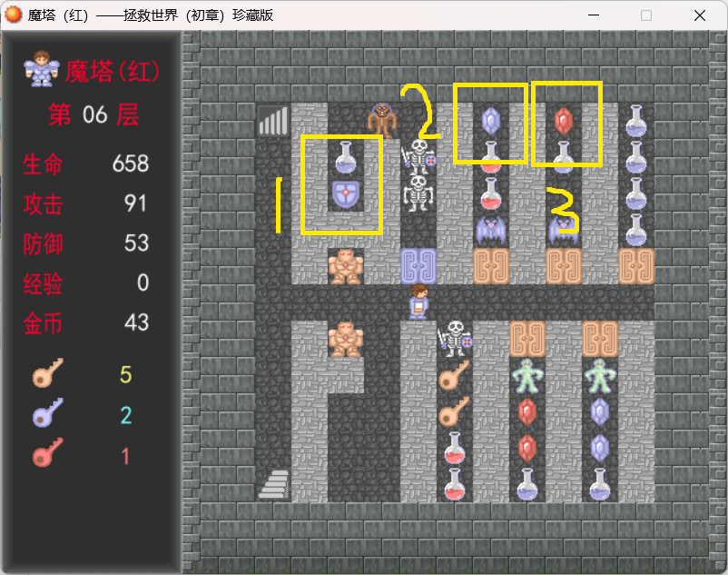
Task: Click the right purple bat
Action: coord(563,230)
